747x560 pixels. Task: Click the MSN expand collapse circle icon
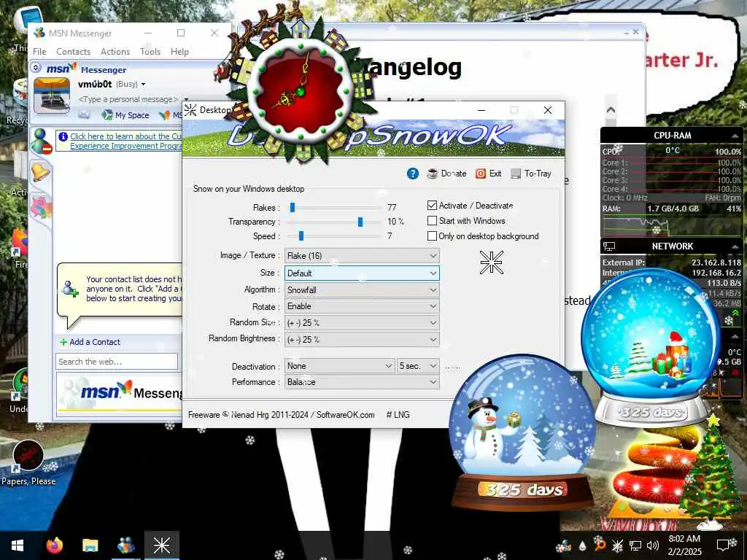[x=36, y=68]
